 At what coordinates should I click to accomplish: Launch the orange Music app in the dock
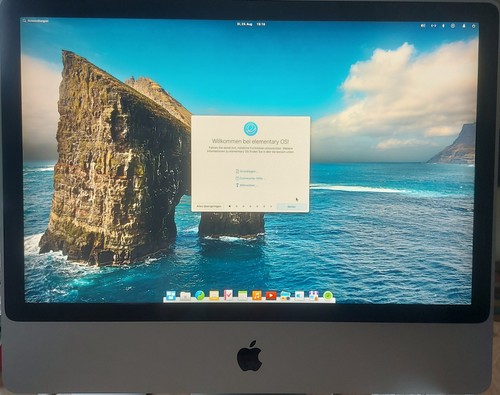point(257,295)
